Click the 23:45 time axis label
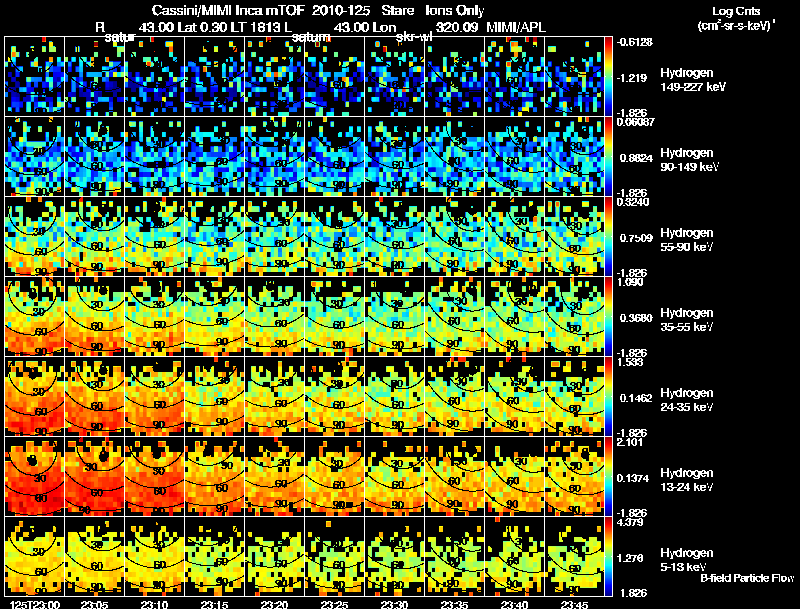The width and height of the screenshot is (800, 609). coord(574,604)
